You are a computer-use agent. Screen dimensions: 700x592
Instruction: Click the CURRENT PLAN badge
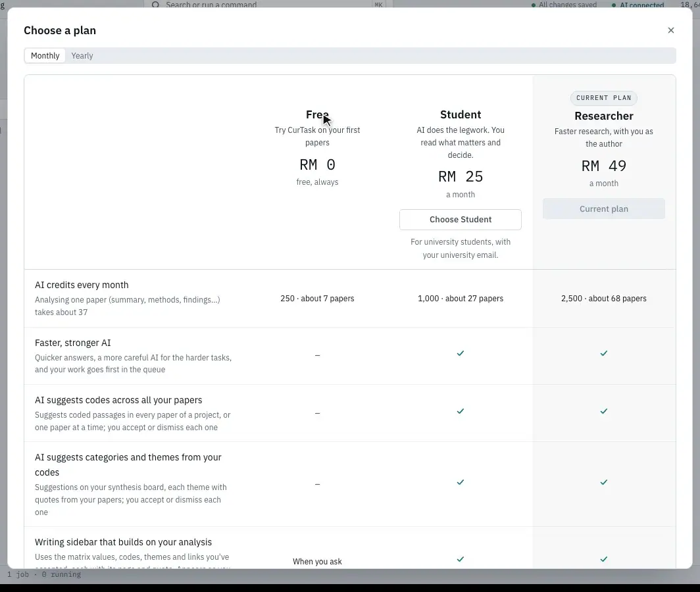click(x=603, y=98)
